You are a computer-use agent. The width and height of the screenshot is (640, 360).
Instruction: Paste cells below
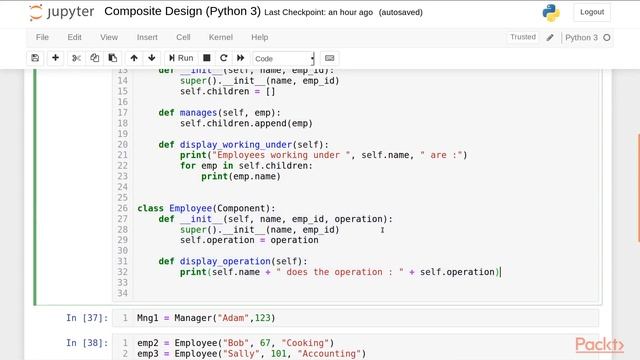click(x=113, y=58)
